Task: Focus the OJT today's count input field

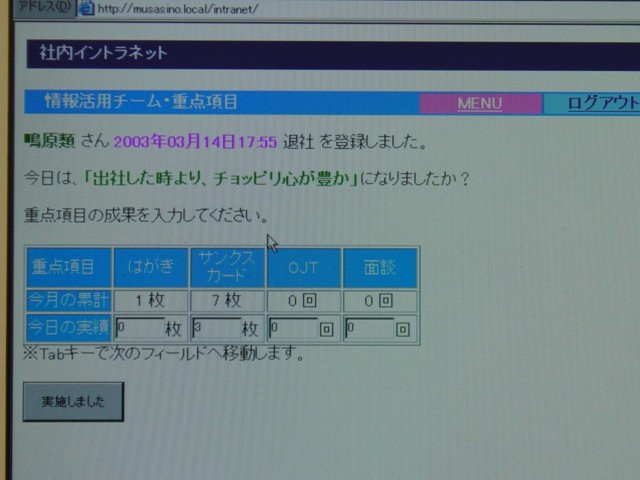Action: pos(293,328)
